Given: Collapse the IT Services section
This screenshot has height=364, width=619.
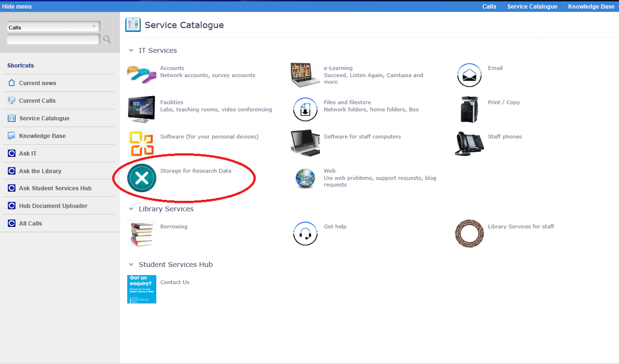Looking at the screenshot, I should (131, 50).
